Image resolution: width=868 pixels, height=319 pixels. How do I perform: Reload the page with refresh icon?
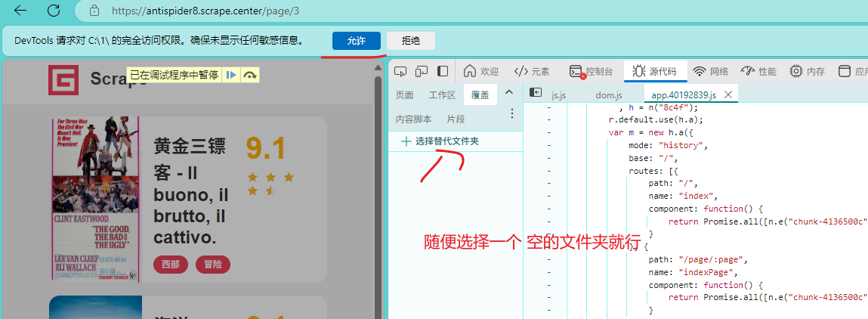click(54, 10)
